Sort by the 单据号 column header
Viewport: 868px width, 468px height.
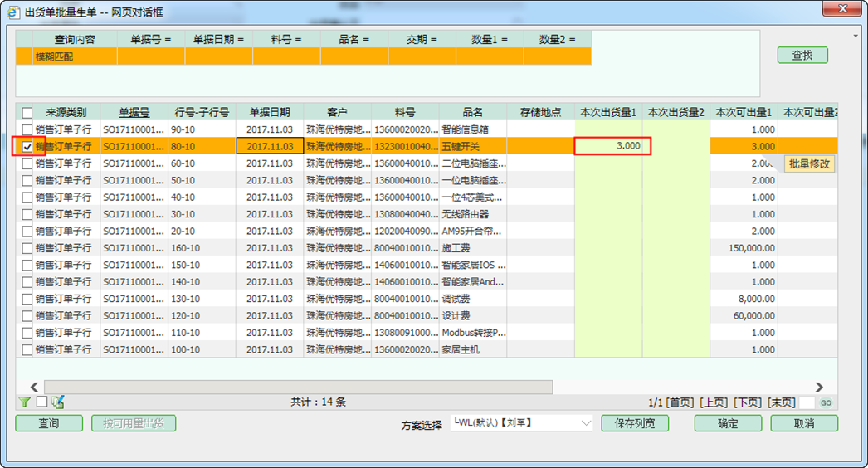click(x=134, y=112)
